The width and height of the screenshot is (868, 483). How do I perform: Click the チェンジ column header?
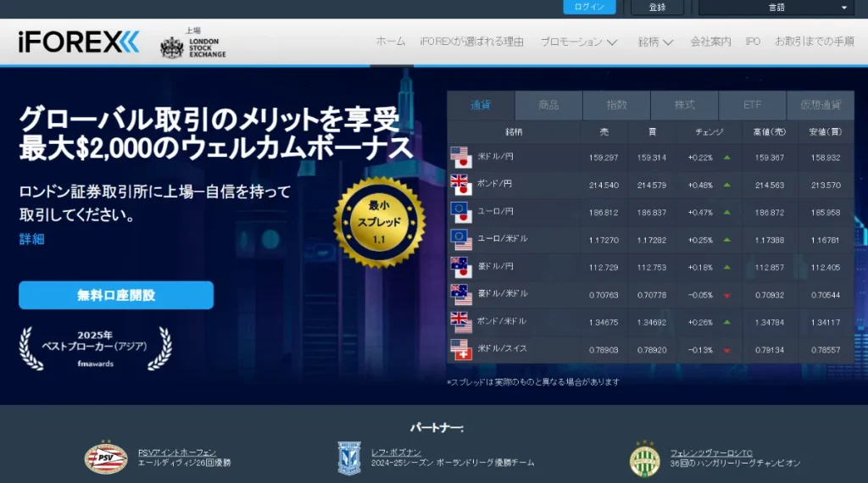[x=709, y=131]
